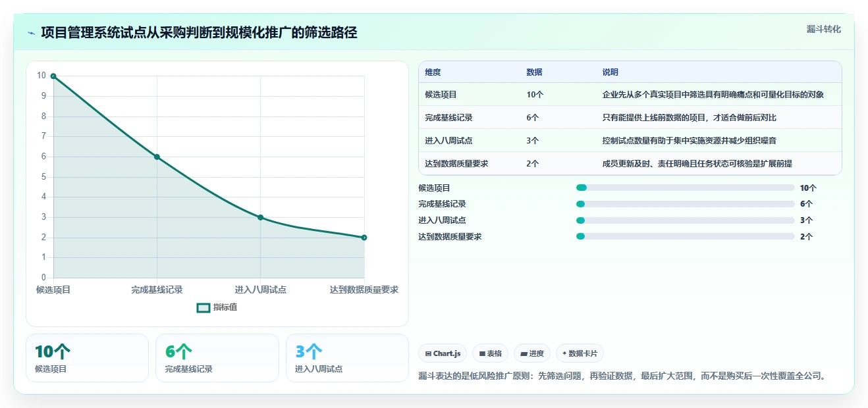Click the footnote starting 漏斗表达的是低风险推广原则
The image size is (868, 408).
pyautogui.click(x=622, y=376)
